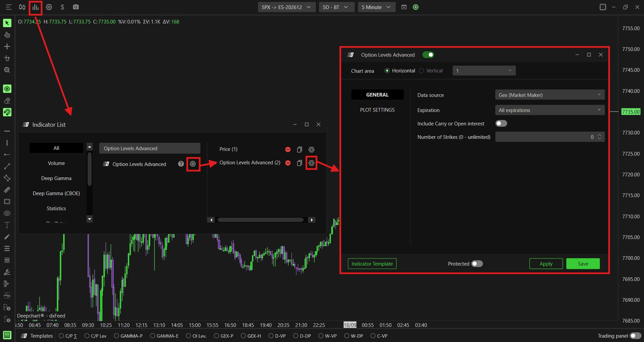The height and width of the screenshot is (342, 644).
Task: Select the eraser tool
Action: pyautogui.click(x=7, y=101)
